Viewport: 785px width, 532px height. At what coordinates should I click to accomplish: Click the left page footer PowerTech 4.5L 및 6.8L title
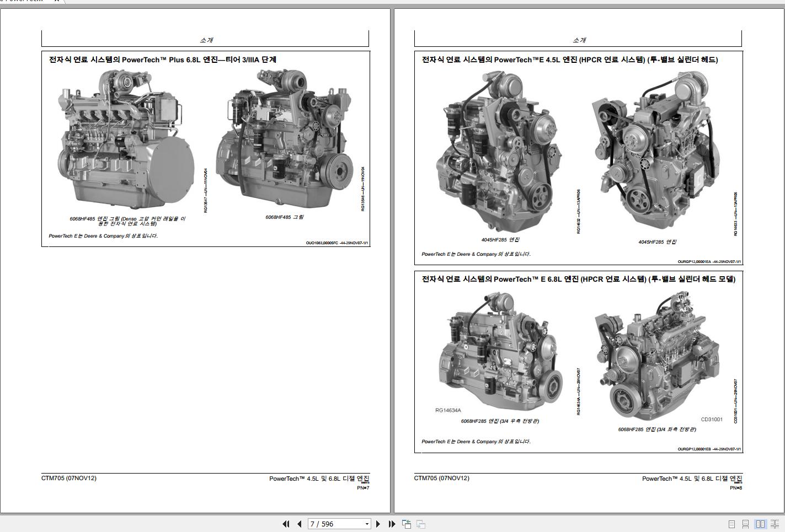319,479
